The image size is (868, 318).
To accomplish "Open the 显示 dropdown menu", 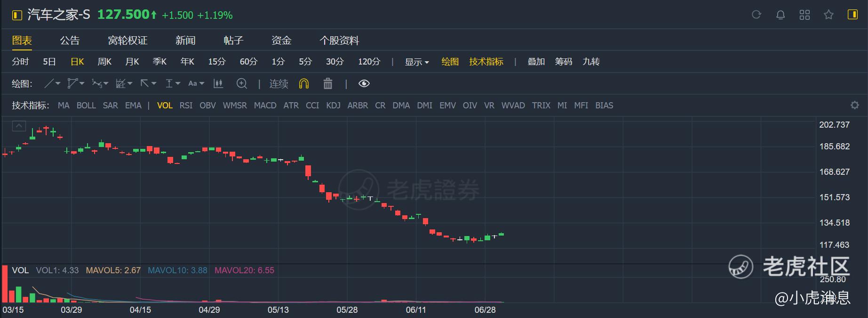I will click(x=417, y=62).
